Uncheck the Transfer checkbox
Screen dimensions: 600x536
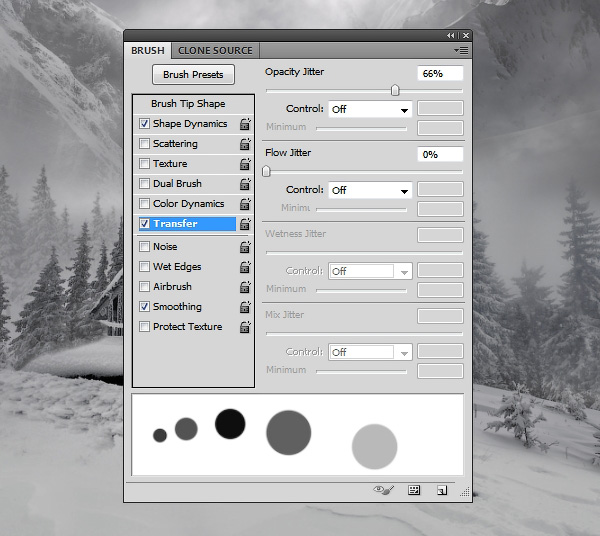pos(144,223)
